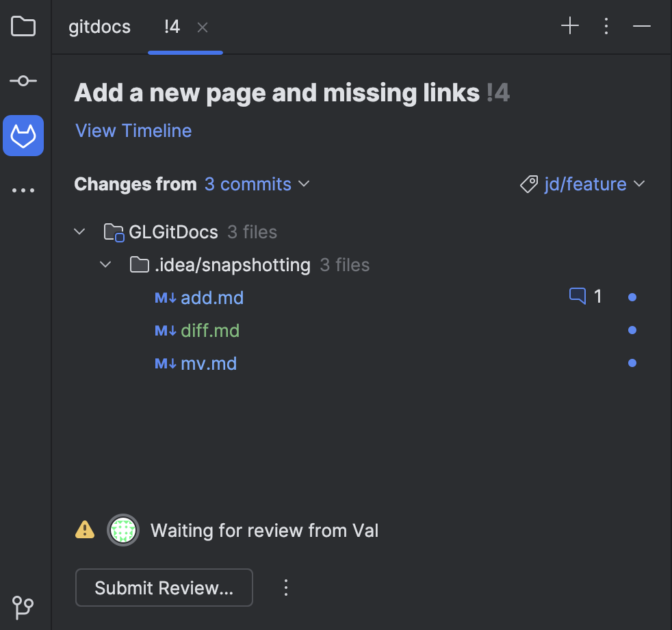Select the GitLab Merge Requests icon
The height and width of the screenshot is (630, 672).
(23, 136)
